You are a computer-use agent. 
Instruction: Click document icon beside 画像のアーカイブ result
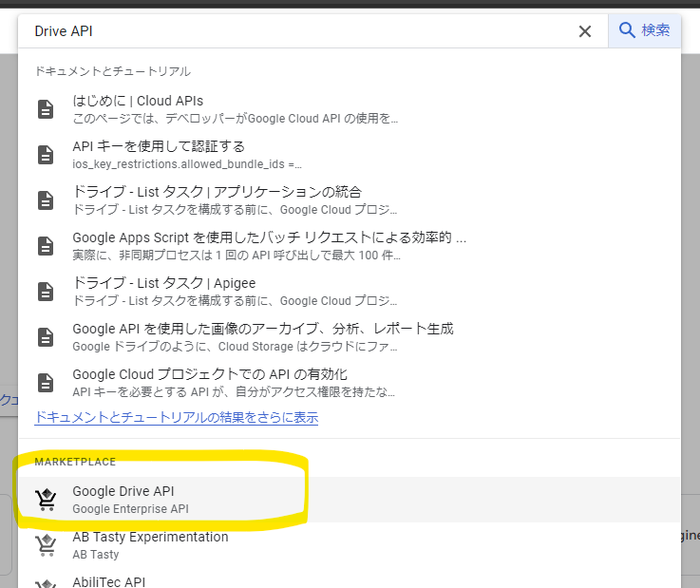pos(46,337)
